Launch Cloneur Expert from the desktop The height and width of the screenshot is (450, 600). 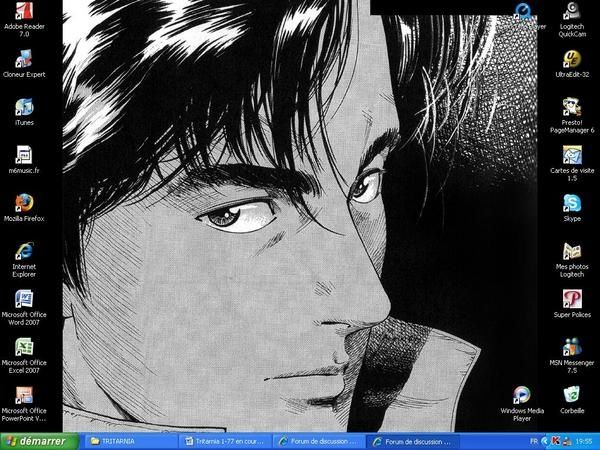pyautogui.click(x=24, y=64)
